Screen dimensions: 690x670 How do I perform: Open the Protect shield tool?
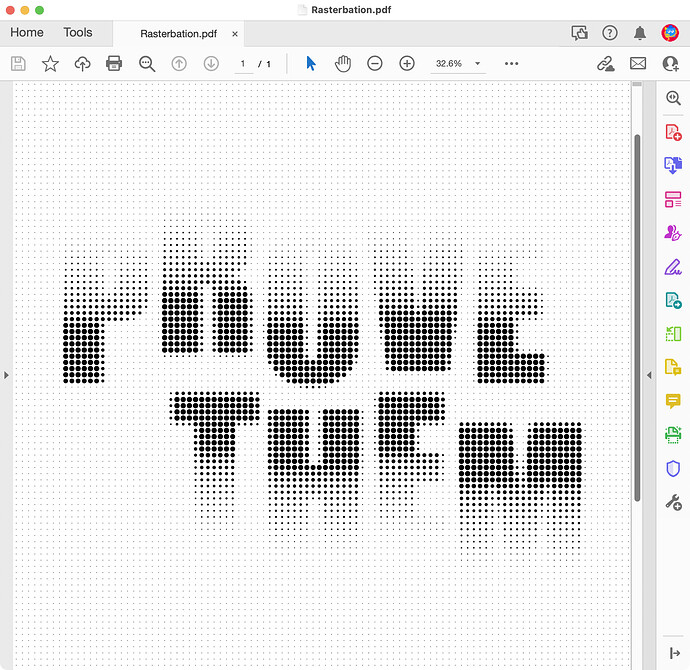click(673, 469)
